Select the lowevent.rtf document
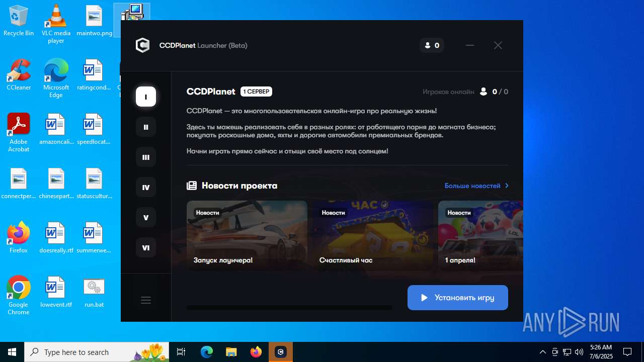Screen dimensions: 644x362 click(x=56, y=293)
